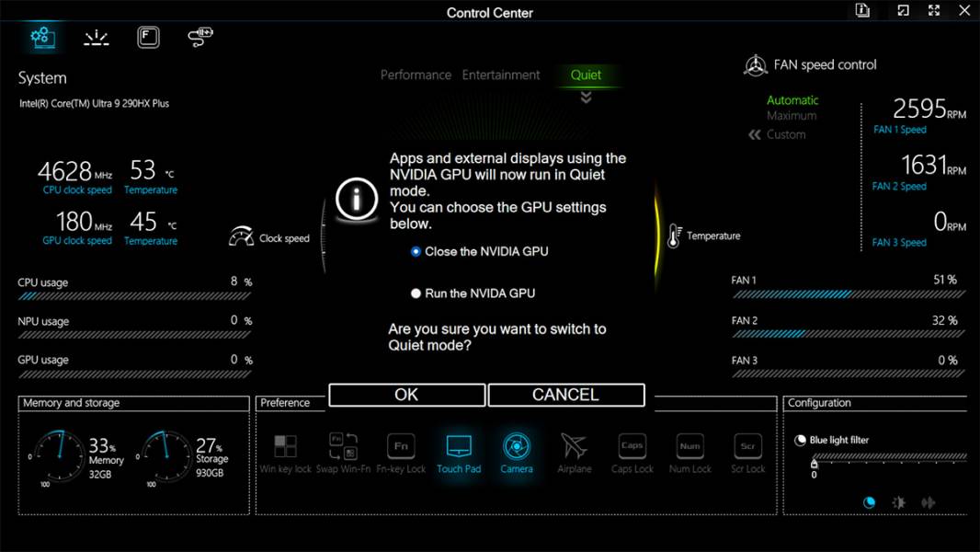Click the Clock speed gauge icon
Image resolution: width=980 pixels, height=552 pixels.
coord(241,236)
